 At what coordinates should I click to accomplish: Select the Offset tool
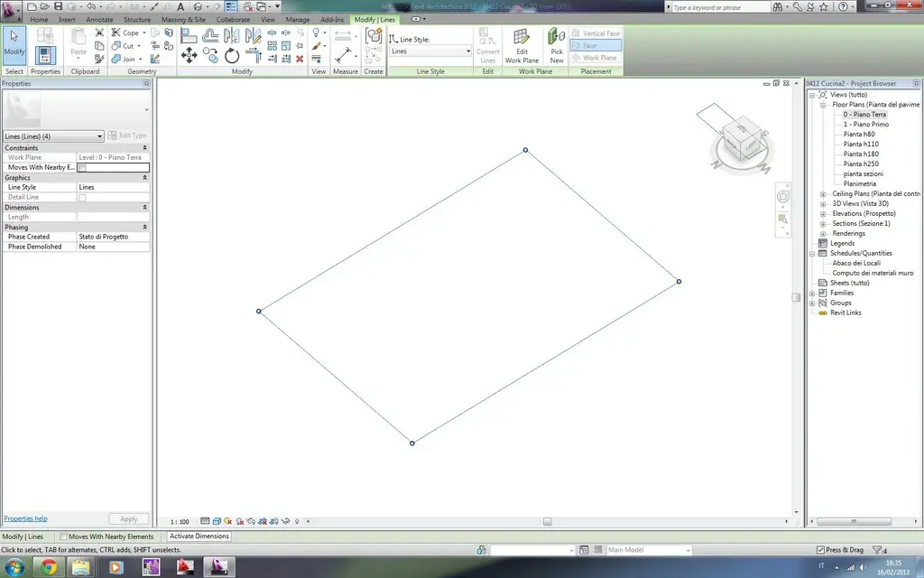click(x=210, y=36)
